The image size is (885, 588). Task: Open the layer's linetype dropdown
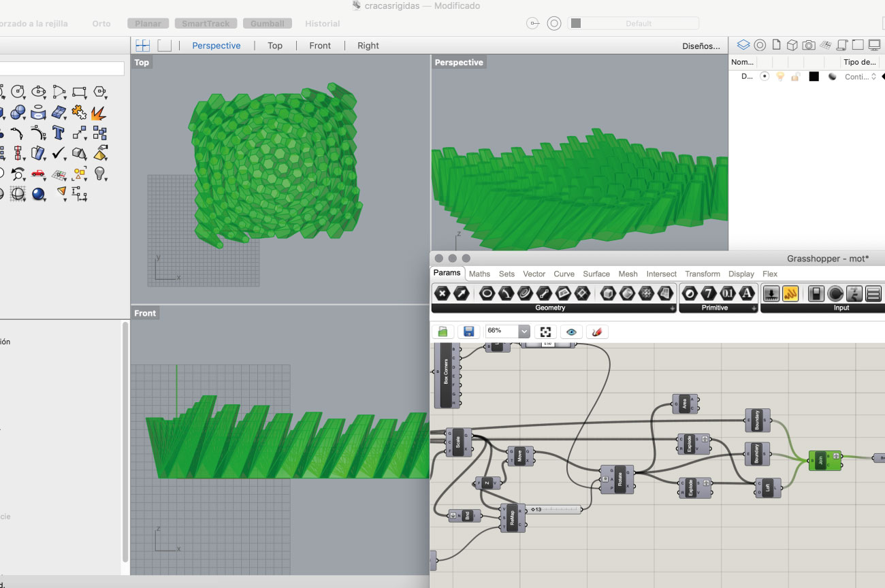pyautogui.click(x=860, y=77)
